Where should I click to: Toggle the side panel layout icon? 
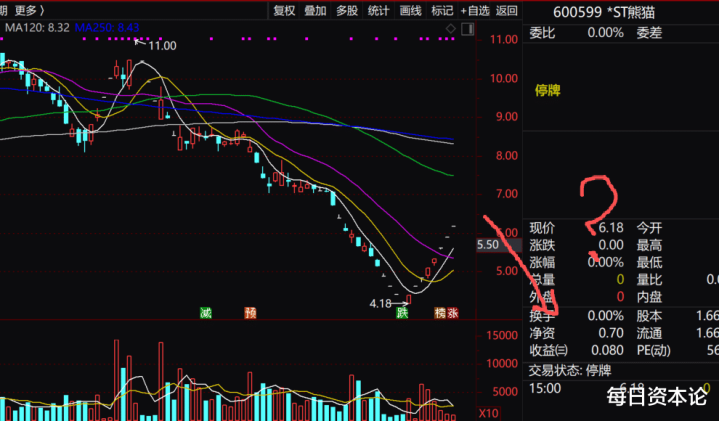(x=467, y=29)
